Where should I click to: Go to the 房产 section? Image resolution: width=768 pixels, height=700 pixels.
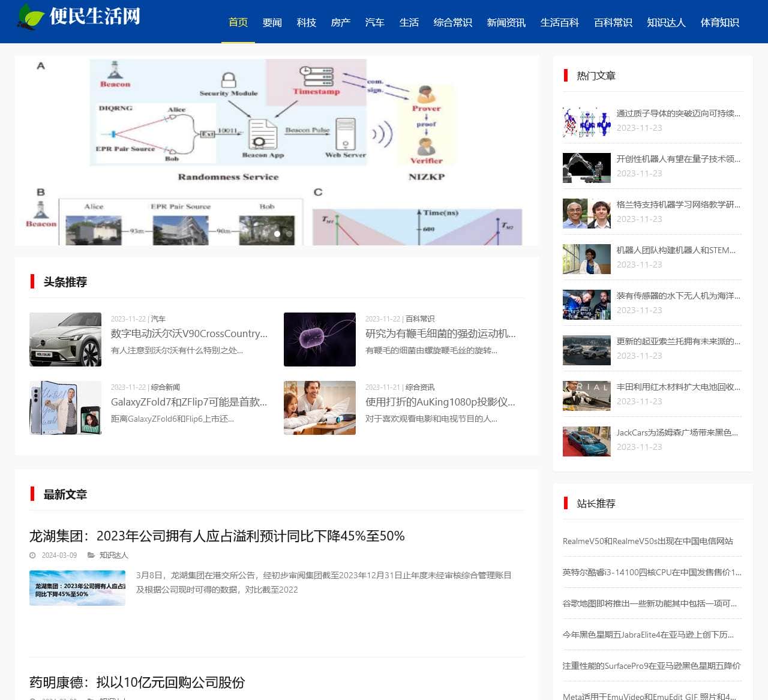click(x=341, y=22)
